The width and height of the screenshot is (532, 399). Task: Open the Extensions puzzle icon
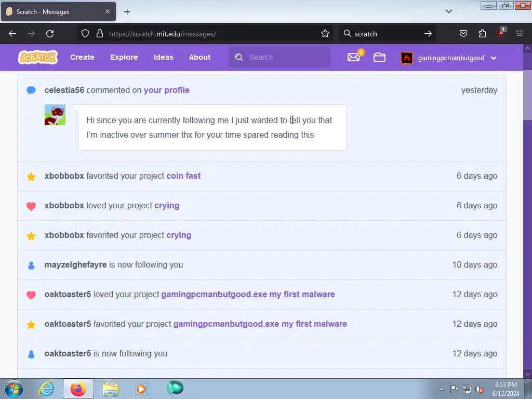[x=482, y=34]
